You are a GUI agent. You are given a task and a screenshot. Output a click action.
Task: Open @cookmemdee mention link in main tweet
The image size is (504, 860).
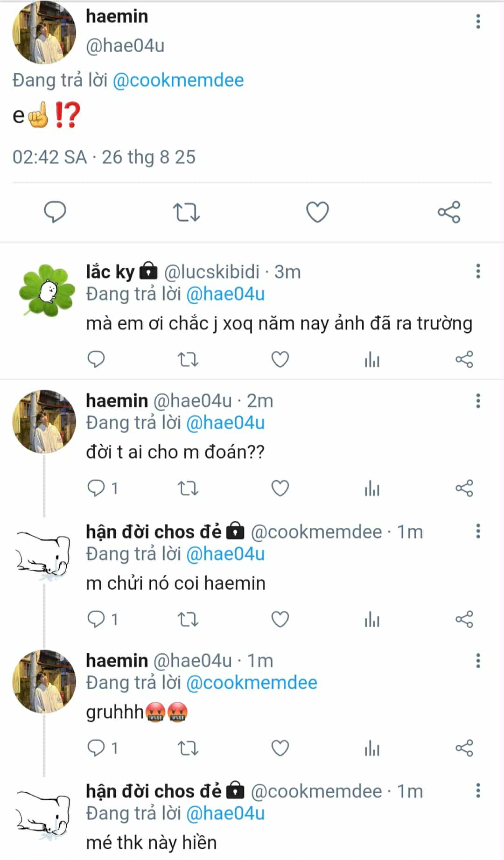(178, 80)
